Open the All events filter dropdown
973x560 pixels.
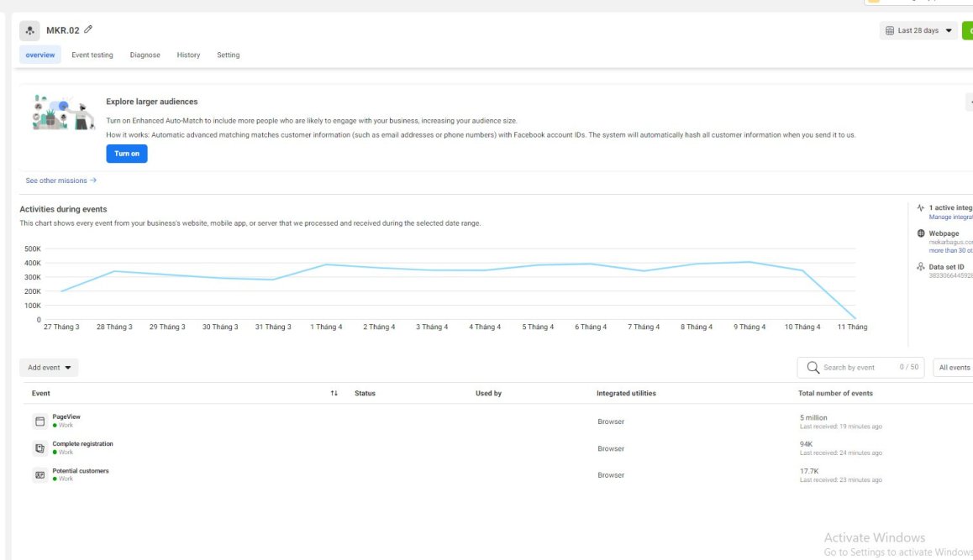click(954, 368)
